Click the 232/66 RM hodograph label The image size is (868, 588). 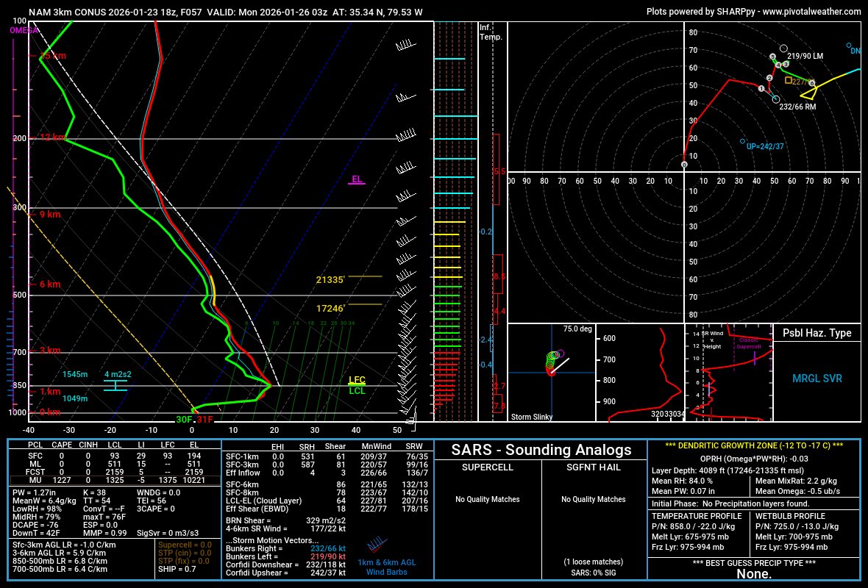797,107
